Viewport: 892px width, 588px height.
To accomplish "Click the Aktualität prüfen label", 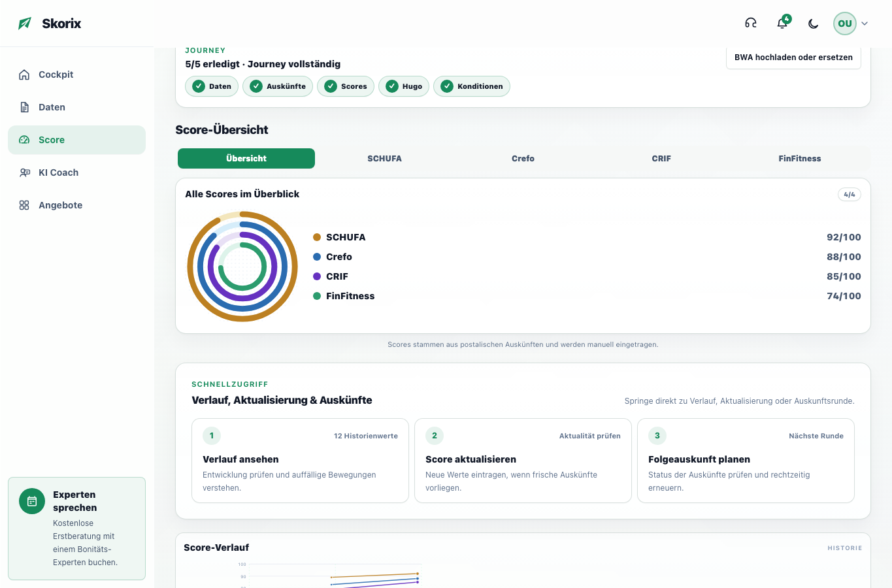I will (590, 436).
